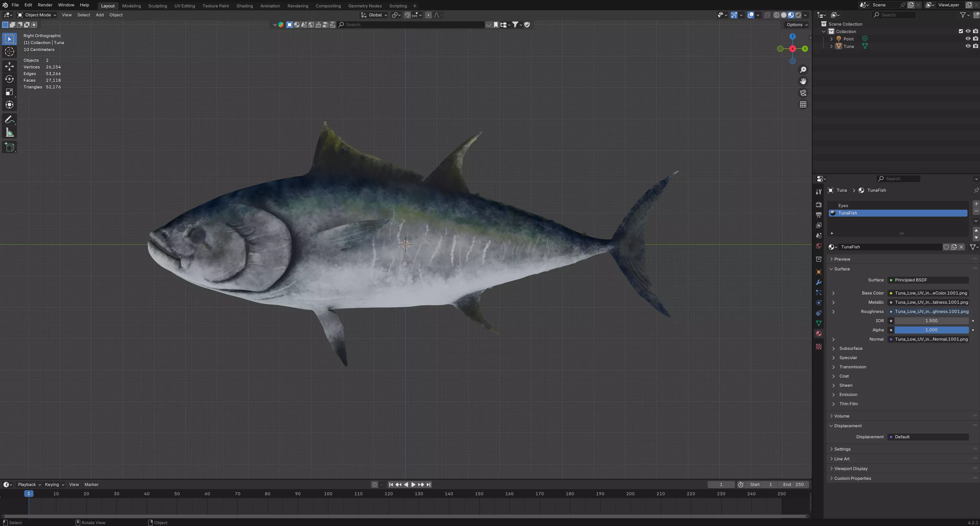Select the Rotate tool
This screenshot has width=980, height=526.
tap(9, 79)
